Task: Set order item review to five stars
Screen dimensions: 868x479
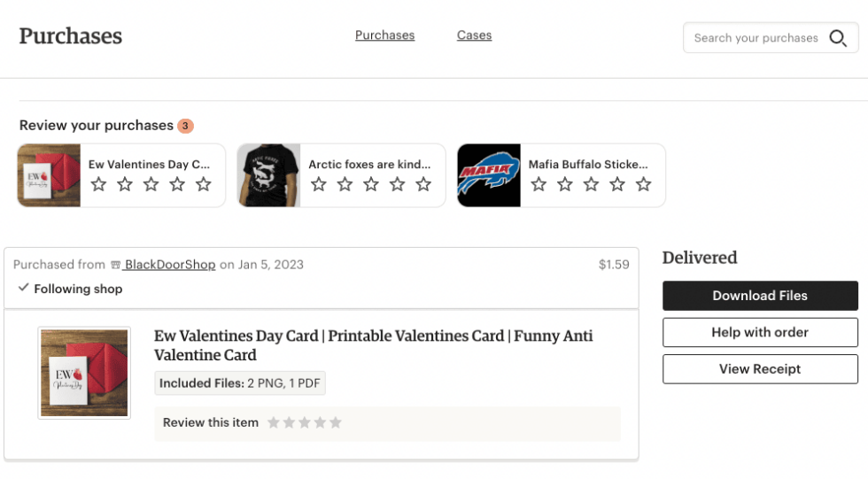Action: click(x=336, y=423)
